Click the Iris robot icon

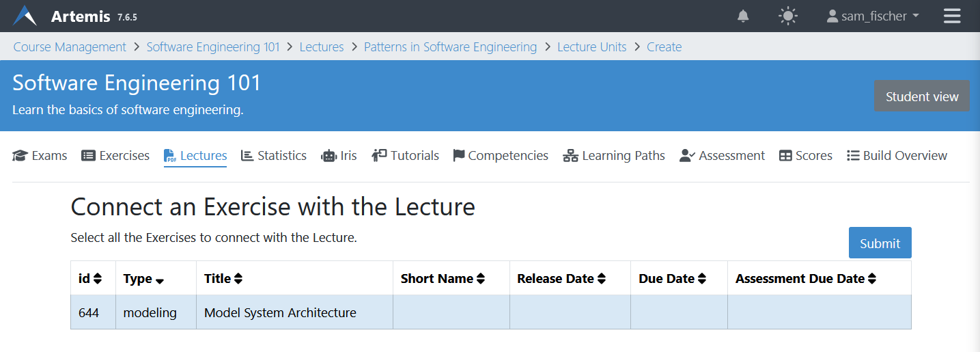point(329,156)
